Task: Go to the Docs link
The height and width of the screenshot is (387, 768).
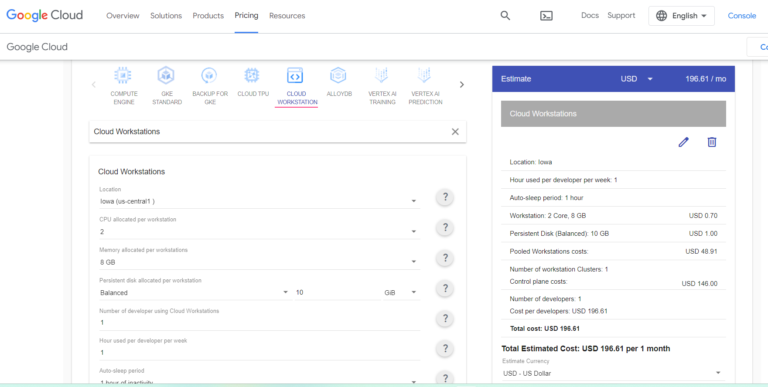Action: click(590, 15)
